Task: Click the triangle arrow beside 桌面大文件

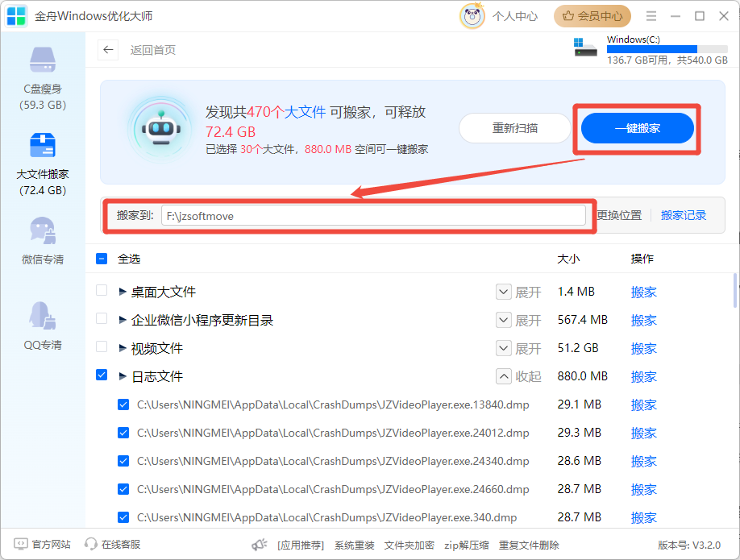Action: [123, 292]
